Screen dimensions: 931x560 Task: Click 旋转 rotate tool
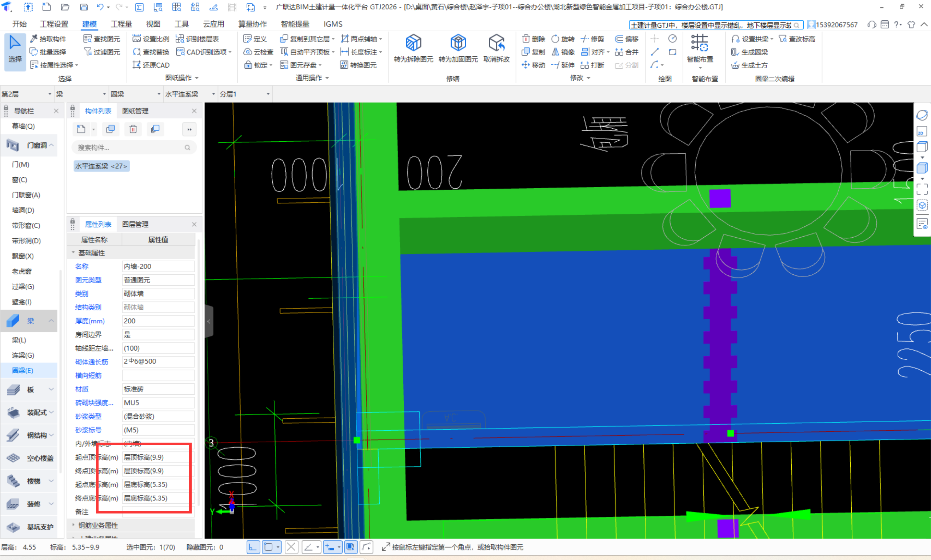(x=563, y=39)
